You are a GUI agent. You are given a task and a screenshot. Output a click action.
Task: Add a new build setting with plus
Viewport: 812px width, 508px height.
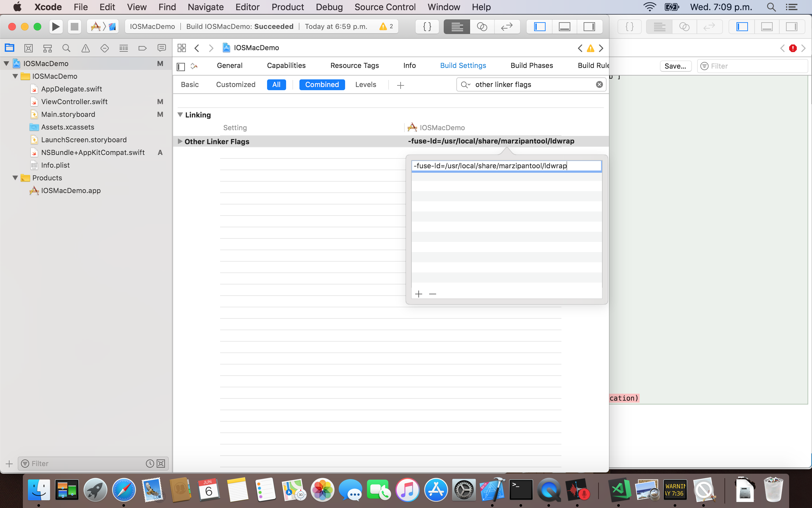pos(400,85)
